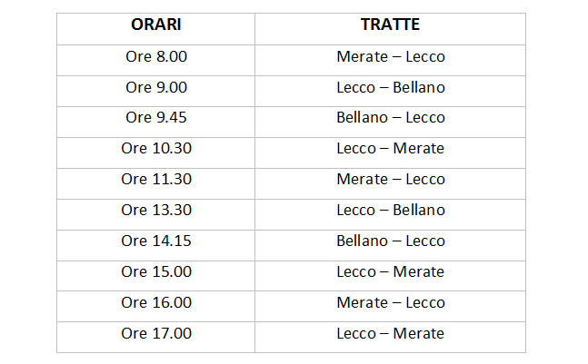Click Merate – Lecco in the 11.30 row

pyautogui.click(x=390, y=179)
